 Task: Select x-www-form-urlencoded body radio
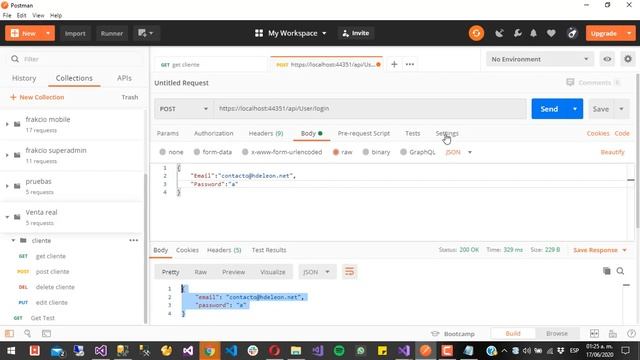pyautogui.click(x=245, y=152)
